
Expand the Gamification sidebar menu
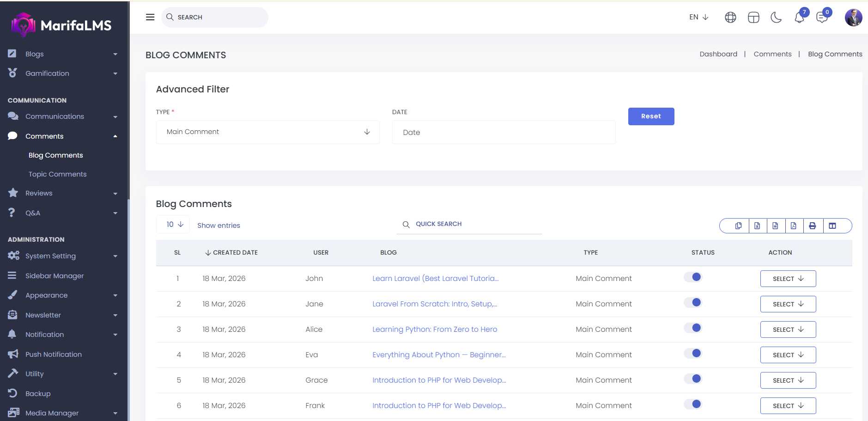click(47, 73)
